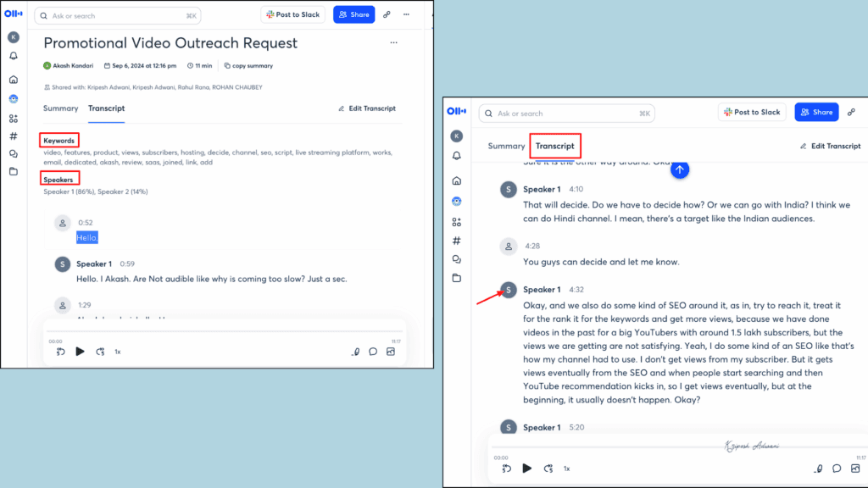Click the Otter logo in left window

click(x=14, y=14)
